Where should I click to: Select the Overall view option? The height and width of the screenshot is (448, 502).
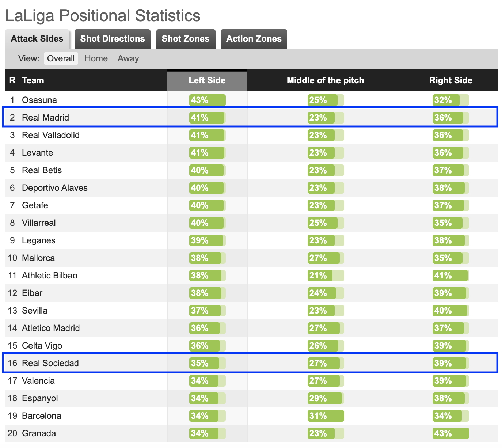(61, 58)
